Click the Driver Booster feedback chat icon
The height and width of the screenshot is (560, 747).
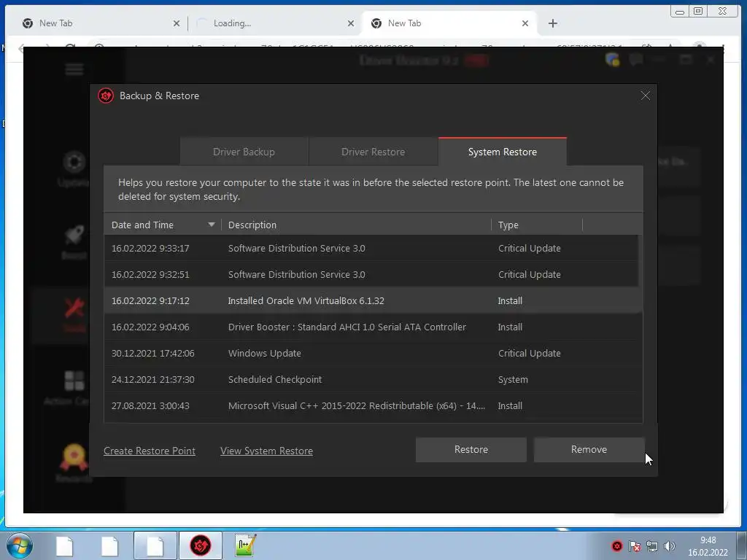point(636,60)
